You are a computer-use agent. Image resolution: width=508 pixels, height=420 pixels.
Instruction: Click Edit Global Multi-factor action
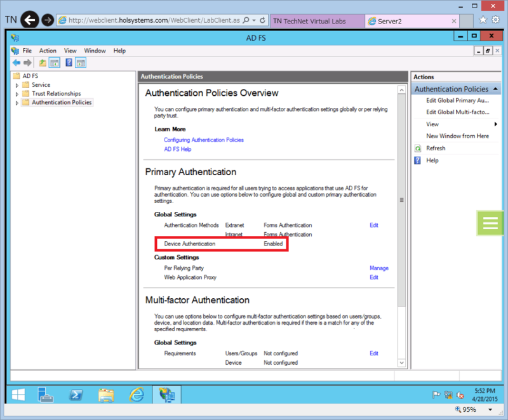click(x=457, y=112)
